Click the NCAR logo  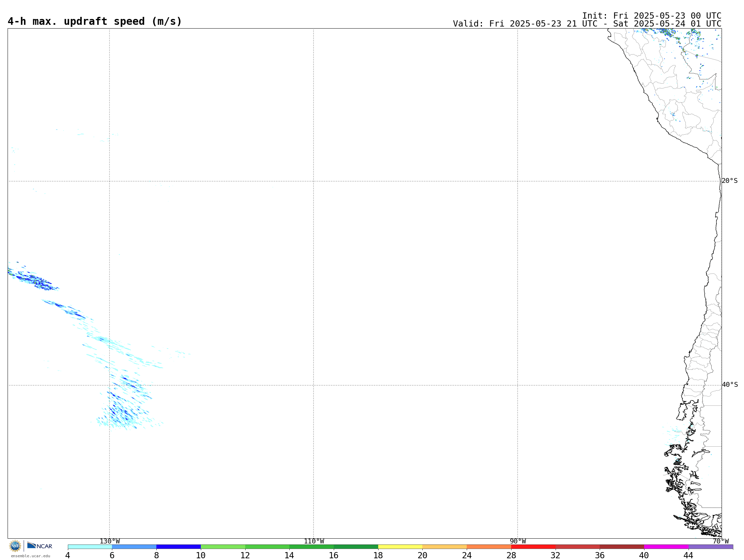pyautogui.click(x=40, y=546)
